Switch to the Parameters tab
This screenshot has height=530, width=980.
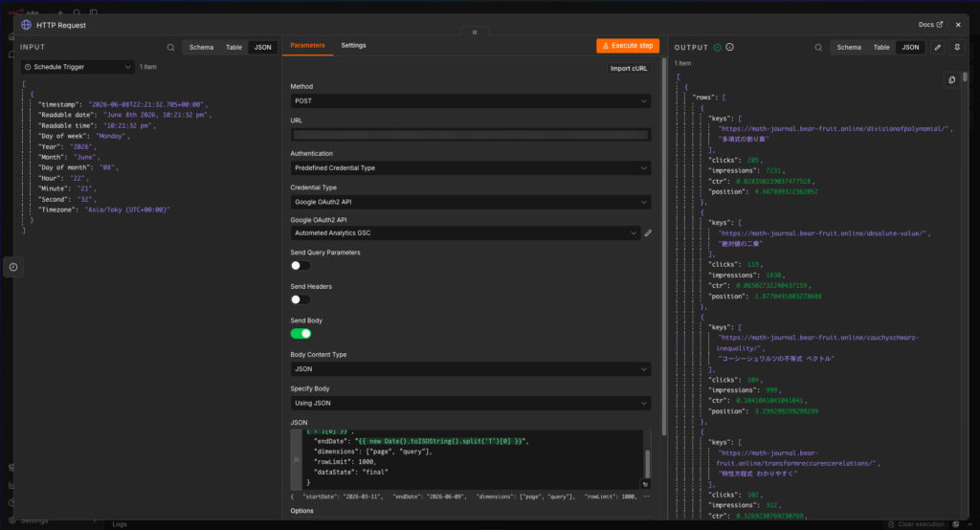click(307, 46)
